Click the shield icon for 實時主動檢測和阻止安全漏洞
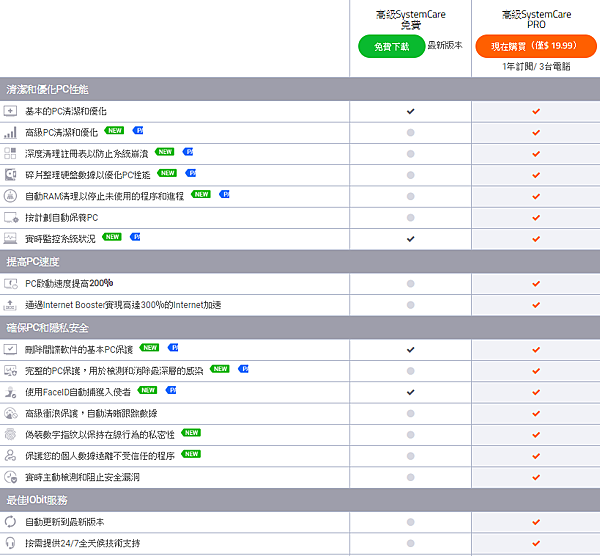Image resolution: width=600 pixels, height=556 pixels. [11, 477]
